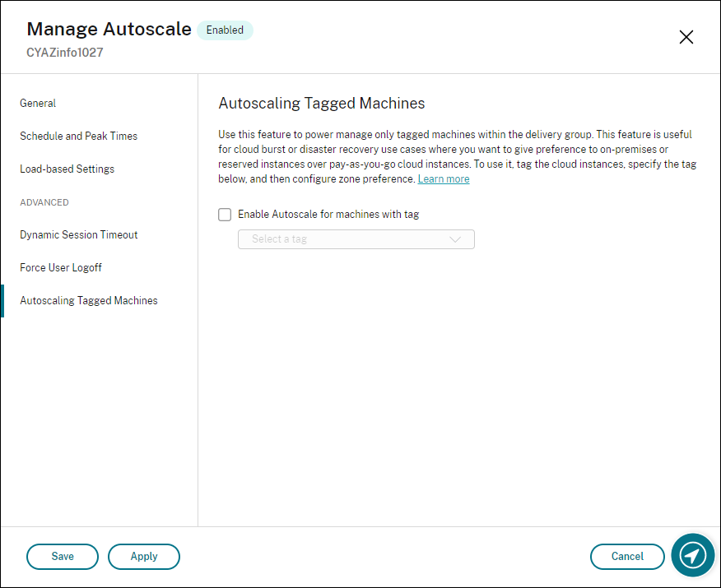The width and height of the screenshot is (721, 588).
Task: Open the Select a tag dropdown
Action: pyautogui.click(x=356, y=239)
